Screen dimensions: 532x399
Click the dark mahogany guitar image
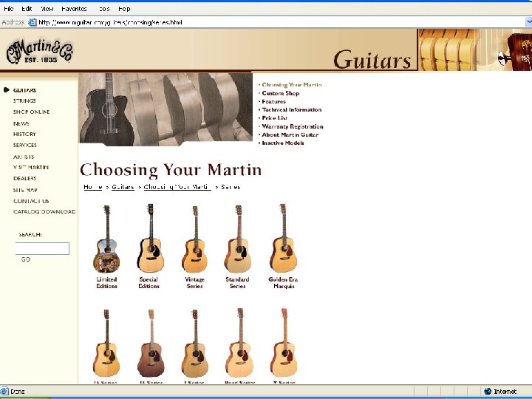coord(151,343)
